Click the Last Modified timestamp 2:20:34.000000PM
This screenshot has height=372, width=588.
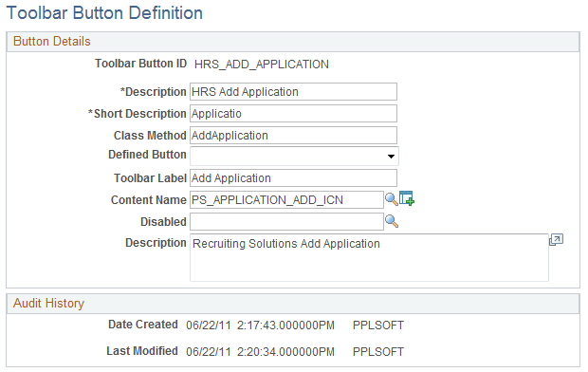point(285,352)
